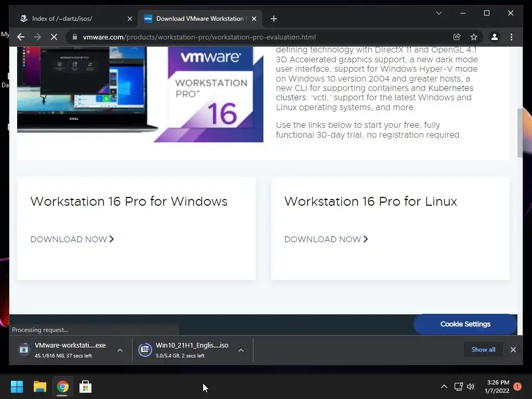Viewport: 532px width, 399px height.
Task: Click the VMware exe file icon in downloads bar
Action: 24,349
